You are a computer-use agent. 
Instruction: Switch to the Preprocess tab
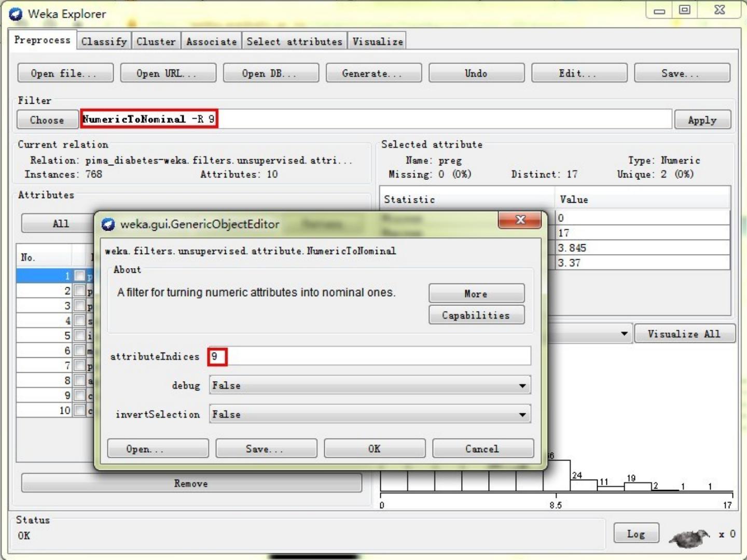click(42, 40)
